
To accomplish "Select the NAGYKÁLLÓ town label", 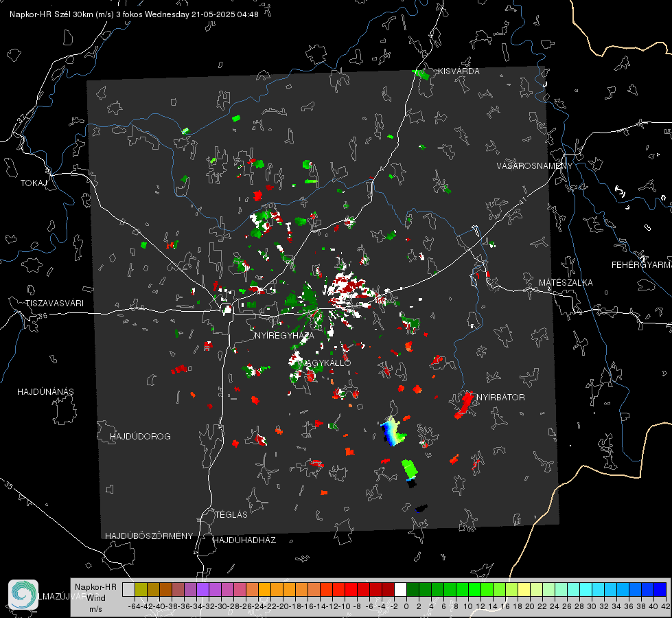I will [x=325, y=363].
